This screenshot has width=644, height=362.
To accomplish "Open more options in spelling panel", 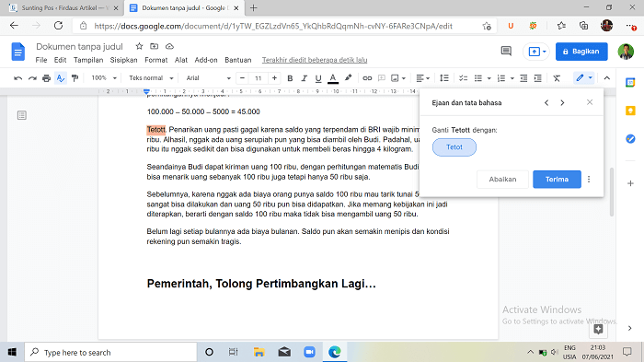I will [x=589, y=180].
